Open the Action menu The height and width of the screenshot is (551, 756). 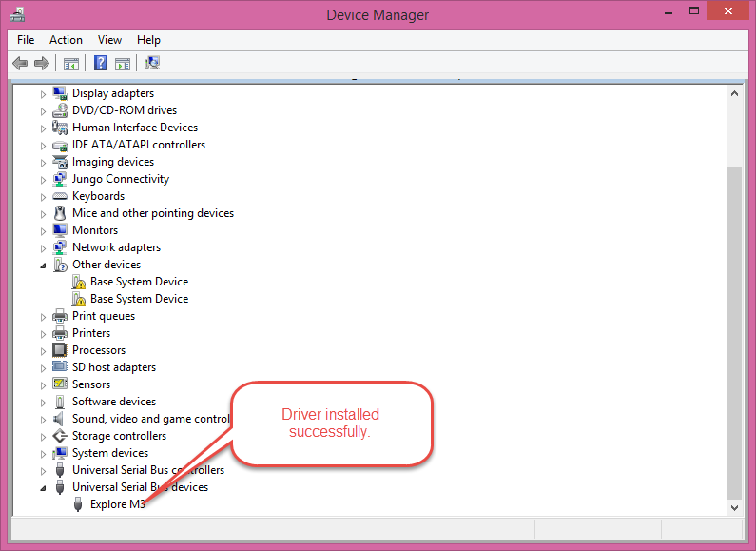(66, 40)
